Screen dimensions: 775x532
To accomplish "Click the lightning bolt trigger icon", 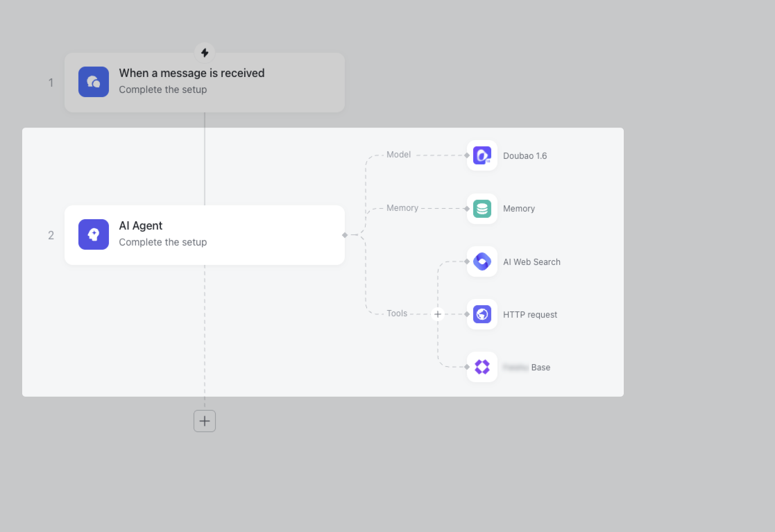I will [x=205, y=53].
